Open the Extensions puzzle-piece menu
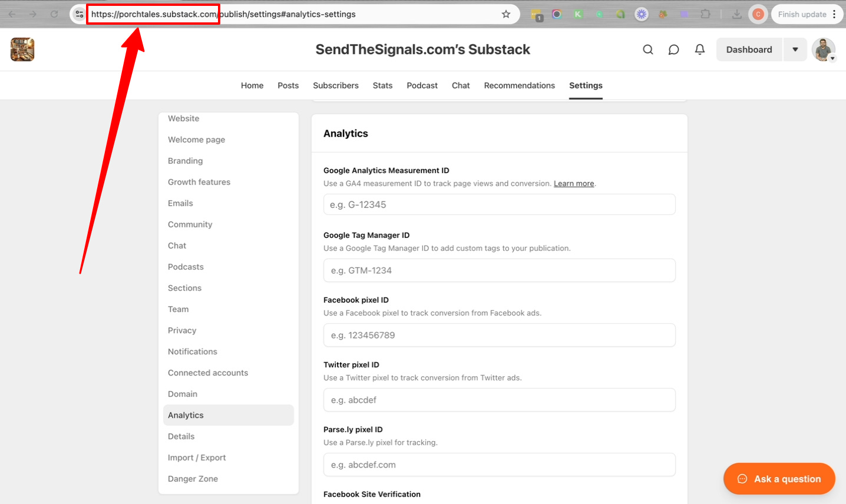 pyautogui.click(x=705, y=14)
